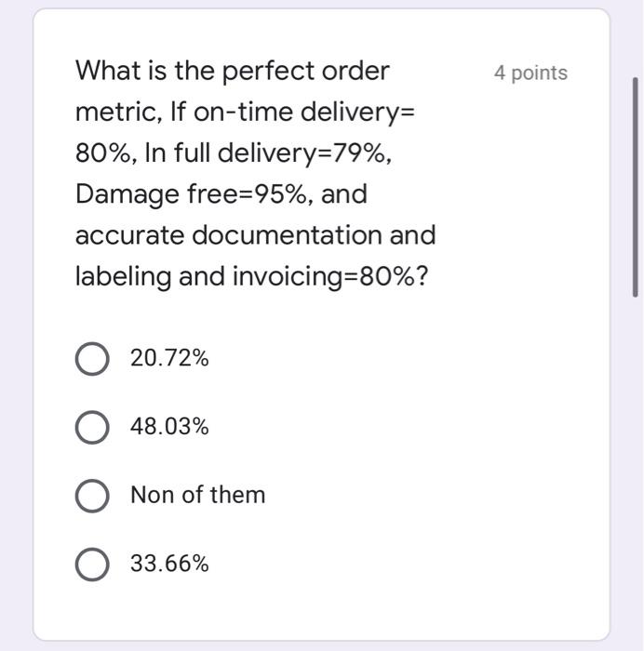Select the 33.66% radio button

[x=91, y=564]
